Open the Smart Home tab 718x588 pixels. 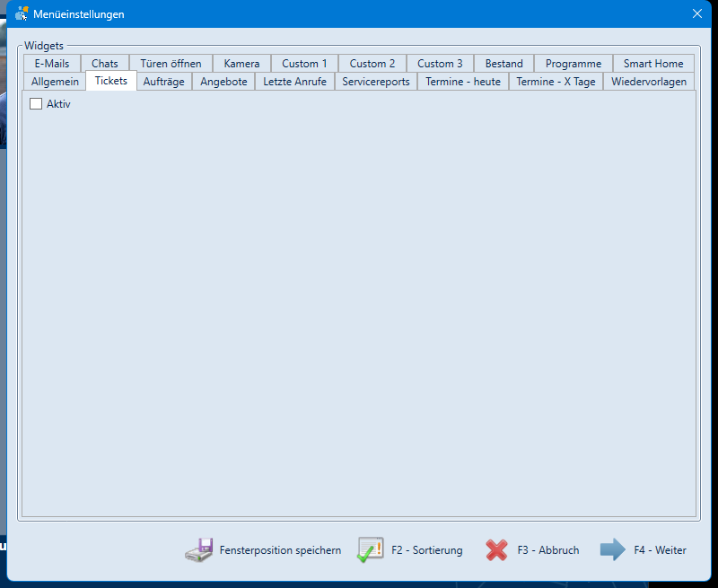pyautogui.click(x=653, y=63)
